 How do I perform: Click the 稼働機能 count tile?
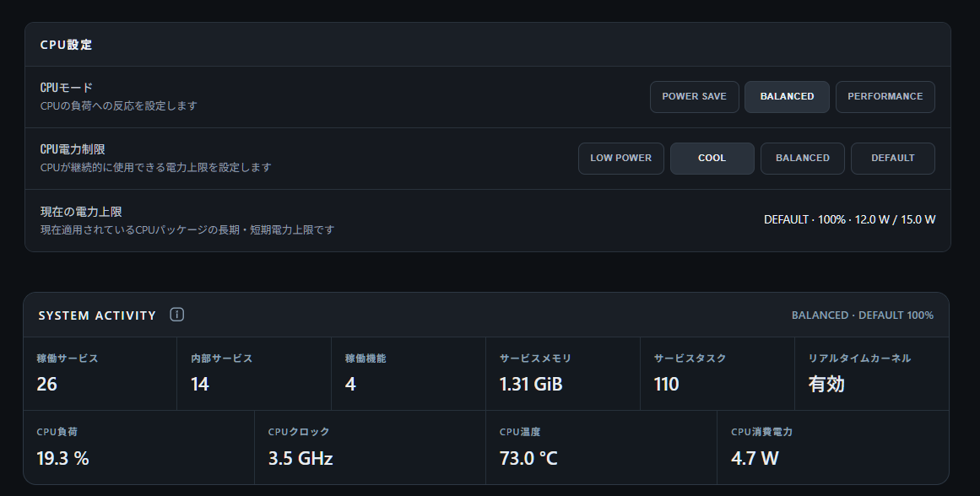pyautogui.click(x=409, y=374)
